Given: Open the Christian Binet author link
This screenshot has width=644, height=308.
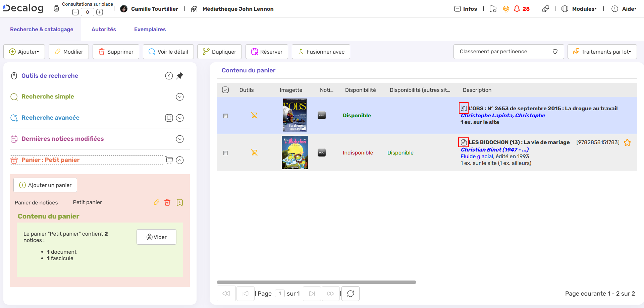Looking at the screenshot, I should 494,149.
